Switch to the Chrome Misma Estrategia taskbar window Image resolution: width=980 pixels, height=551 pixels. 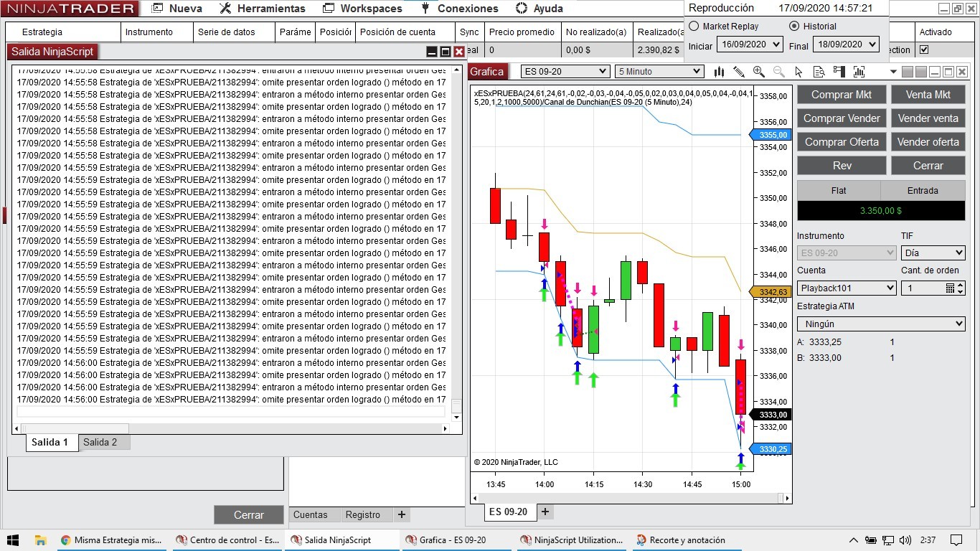pyautogui.click(x=112, y=540)
